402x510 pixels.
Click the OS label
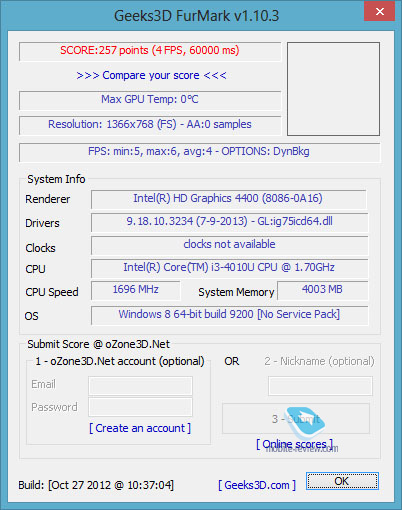coord(32,316)
